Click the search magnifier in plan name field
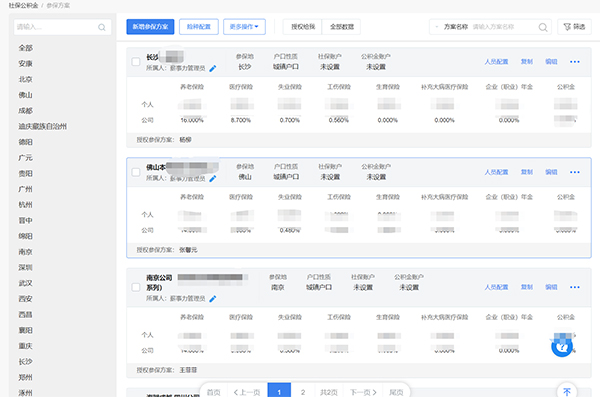600x397 pixels. click(543, 27)
